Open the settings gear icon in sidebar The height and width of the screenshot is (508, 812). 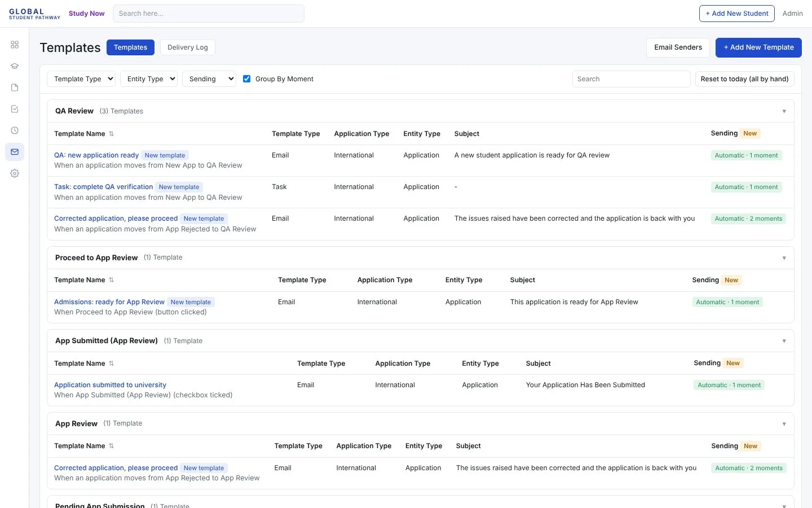point(15,173)
